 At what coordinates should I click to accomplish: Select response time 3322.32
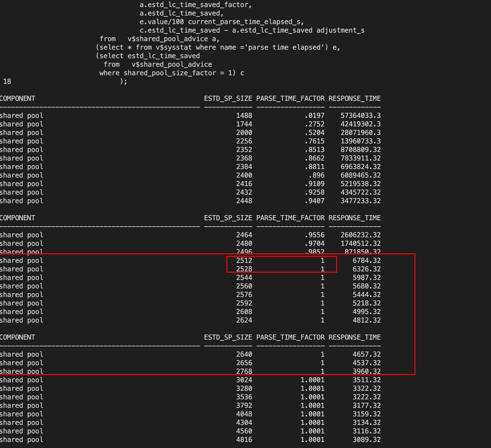pos(366,388)
